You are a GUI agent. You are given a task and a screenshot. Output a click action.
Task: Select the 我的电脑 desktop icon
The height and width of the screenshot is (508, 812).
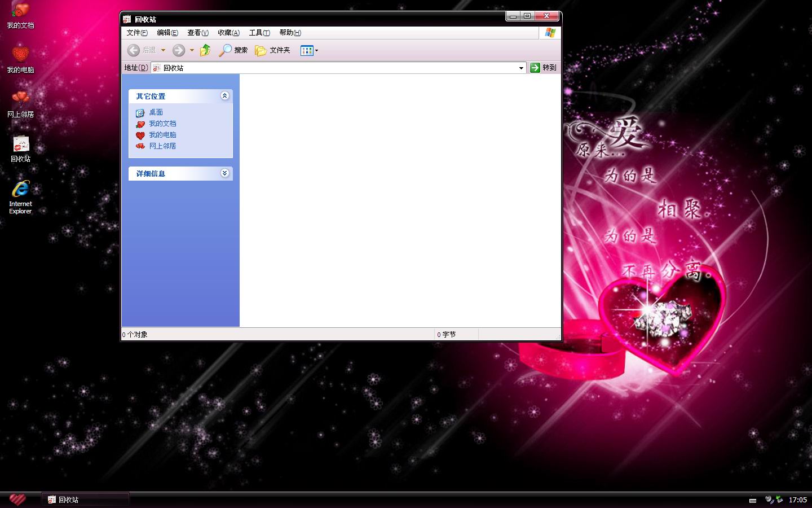(20, 59)
